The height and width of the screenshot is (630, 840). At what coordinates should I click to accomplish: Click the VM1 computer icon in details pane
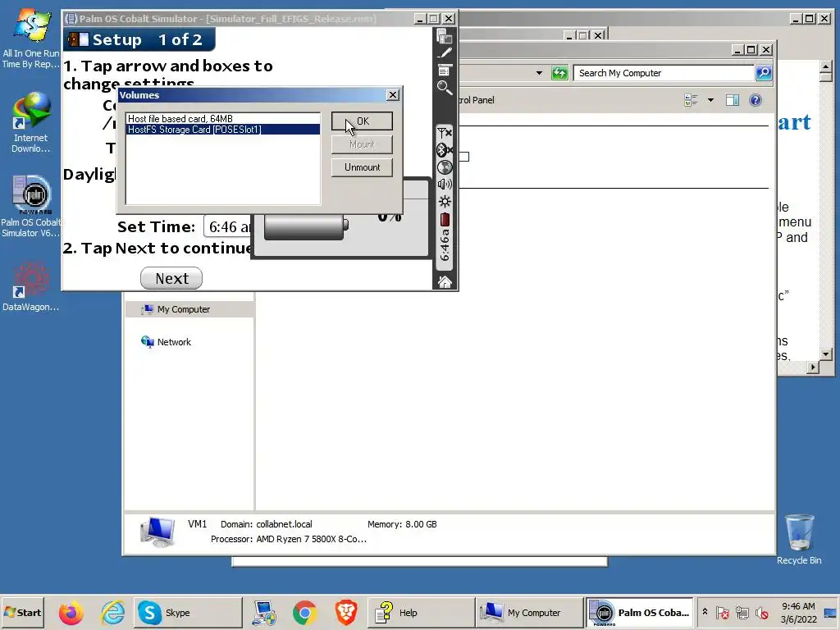tap(157, 532)
